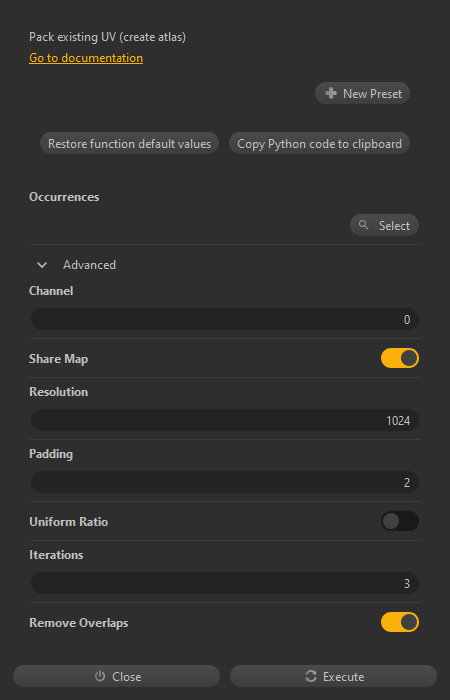Click the New Preset button

[362, 93]
